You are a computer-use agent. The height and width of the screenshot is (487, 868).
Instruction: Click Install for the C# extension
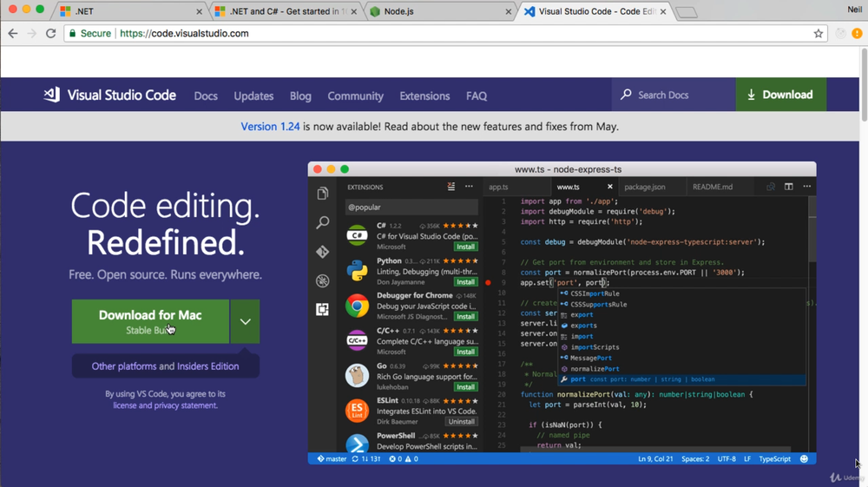tap(465, 247)
